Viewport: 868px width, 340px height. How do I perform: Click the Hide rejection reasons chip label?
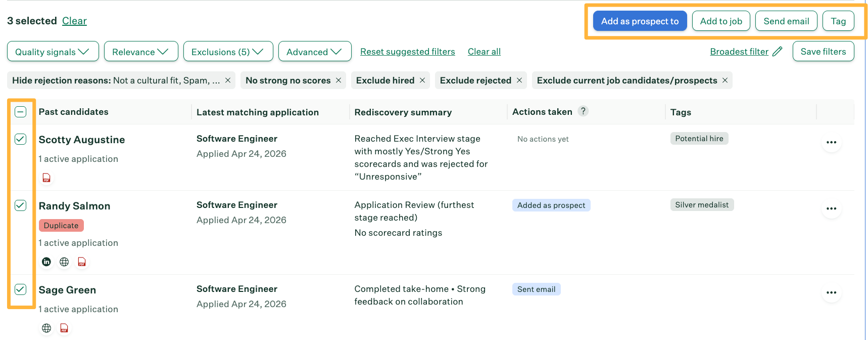[116, 80]
